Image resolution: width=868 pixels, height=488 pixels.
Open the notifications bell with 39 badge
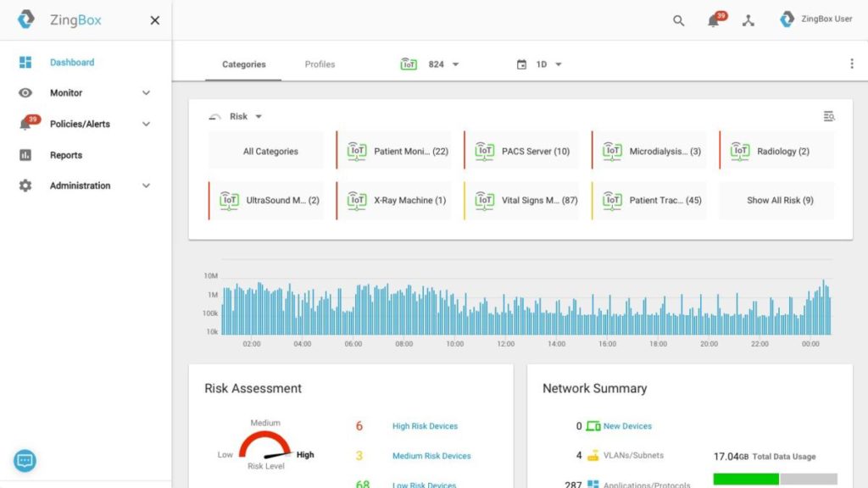715,21
